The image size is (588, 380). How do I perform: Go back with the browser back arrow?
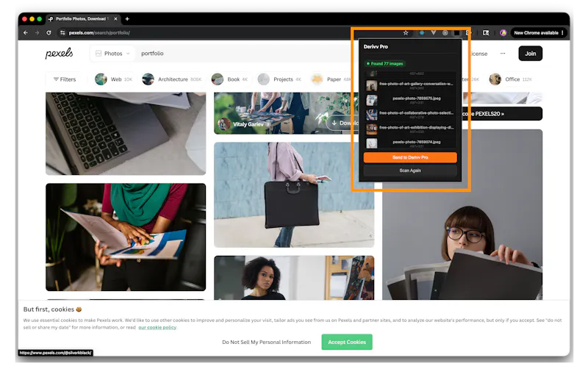click(x=26, y=32)
